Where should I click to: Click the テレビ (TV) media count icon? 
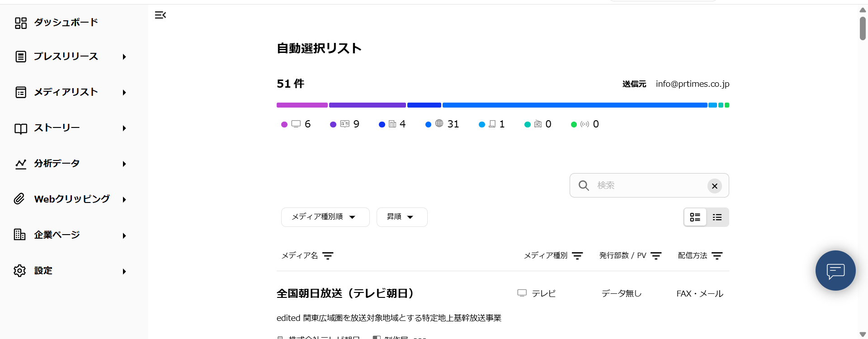click(297, 124)
